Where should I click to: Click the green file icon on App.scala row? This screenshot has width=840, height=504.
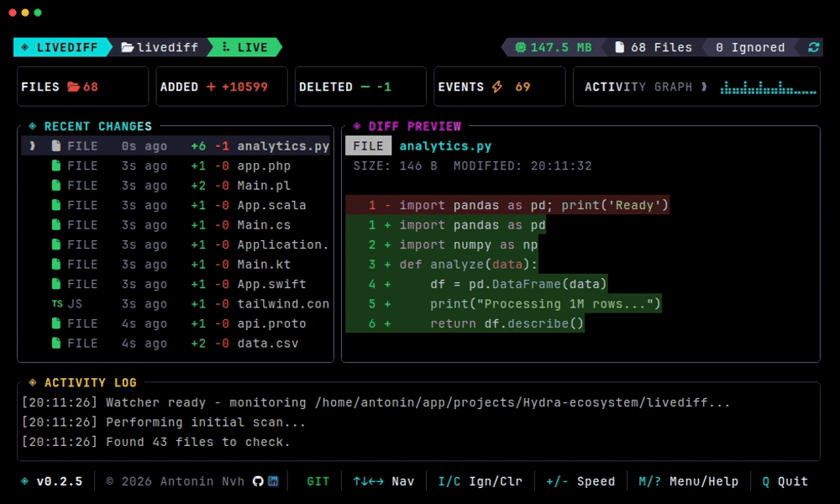[55, 205]
